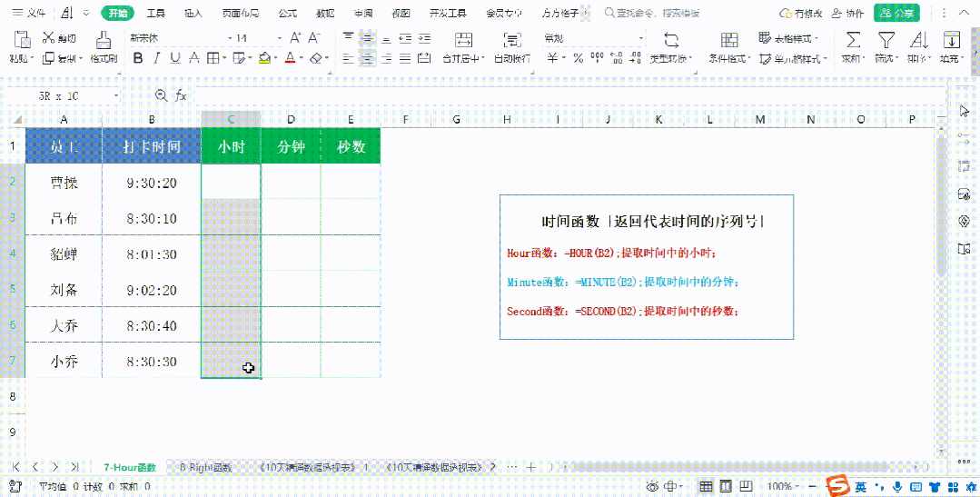Expand the Paste options arrow
The image size is (980, 497).
tap(33, 59)
